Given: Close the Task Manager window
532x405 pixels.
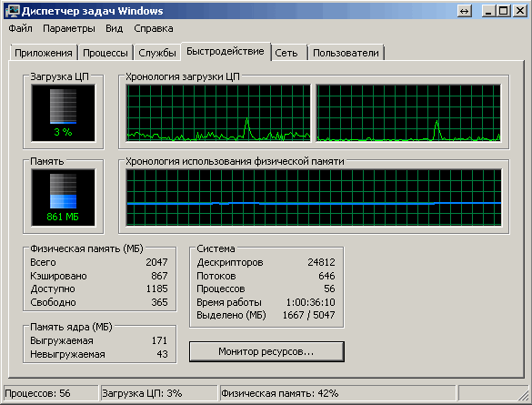Looking at the screenshot, I should click(x=520, y=11).
